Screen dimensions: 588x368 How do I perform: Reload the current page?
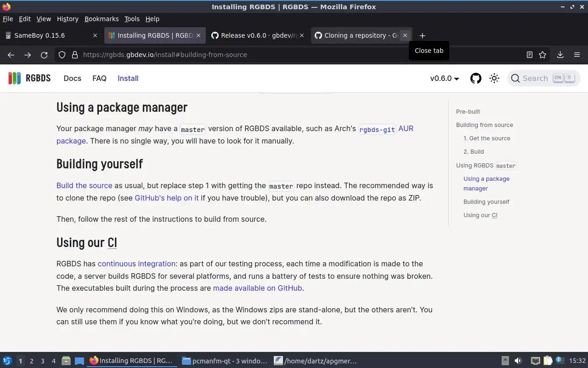tap(44, 55)
